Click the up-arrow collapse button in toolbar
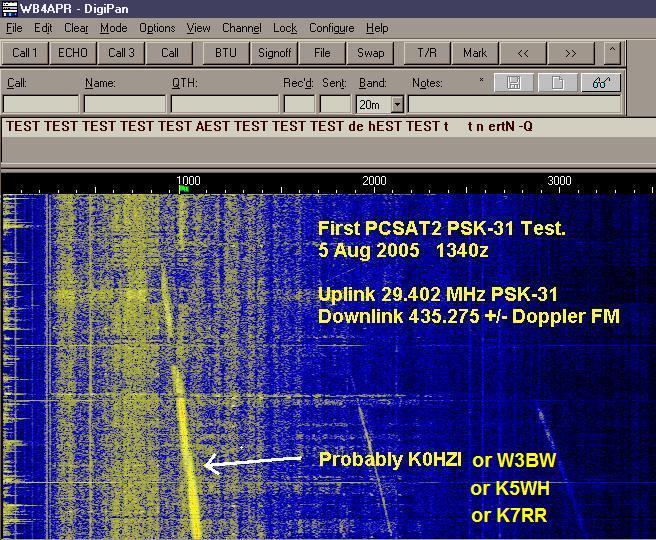Viewport: 656px width, 540px height. (x=613, y=52)
